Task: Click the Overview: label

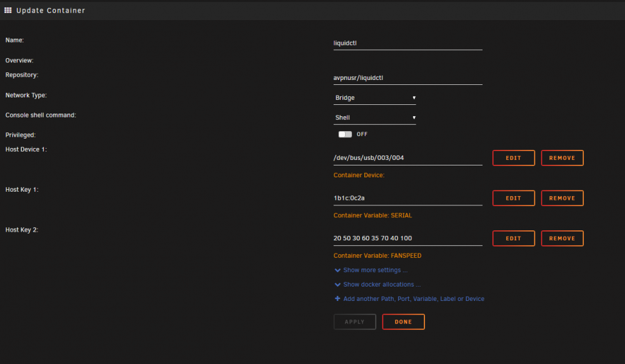Action: [19, 61]
